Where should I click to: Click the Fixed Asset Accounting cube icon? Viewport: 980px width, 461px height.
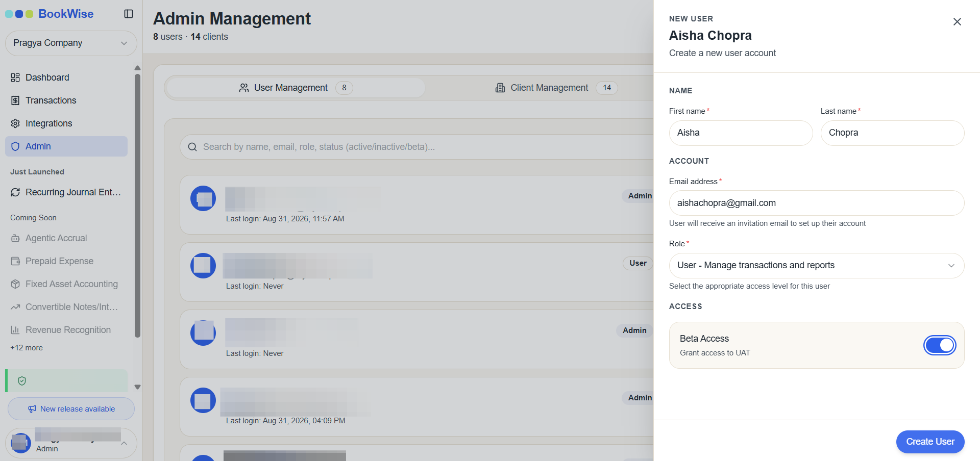pyautogui.click(x=15, y=284)
